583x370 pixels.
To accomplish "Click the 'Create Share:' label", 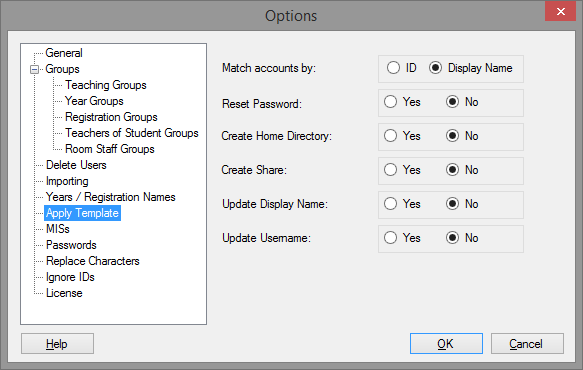I will tap(254, 170).
